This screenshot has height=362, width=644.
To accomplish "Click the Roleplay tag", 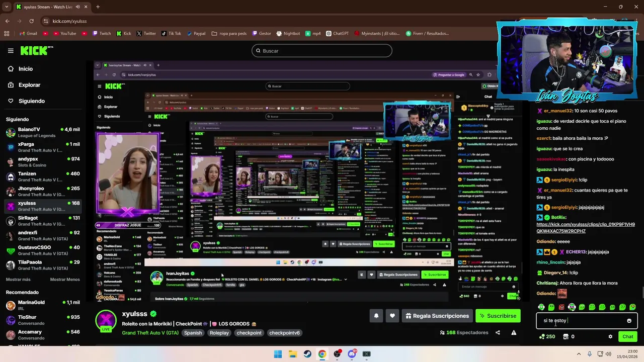I will click(x=219, y=333).
